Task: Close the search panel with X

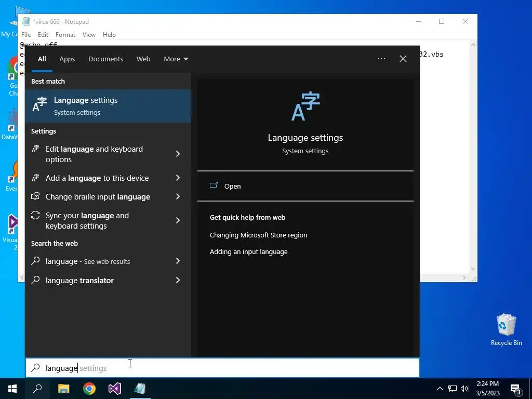Action: click(403, 59)
